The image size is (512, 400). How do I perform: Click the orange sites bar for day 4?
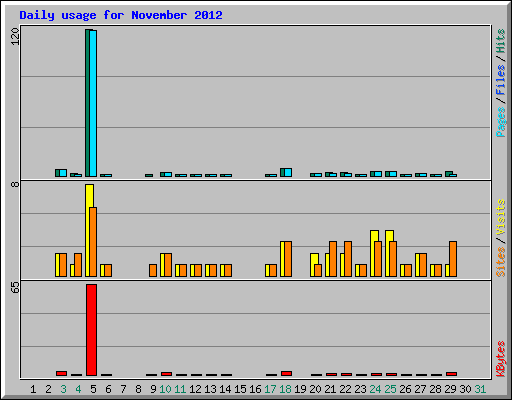click(78, 265)
